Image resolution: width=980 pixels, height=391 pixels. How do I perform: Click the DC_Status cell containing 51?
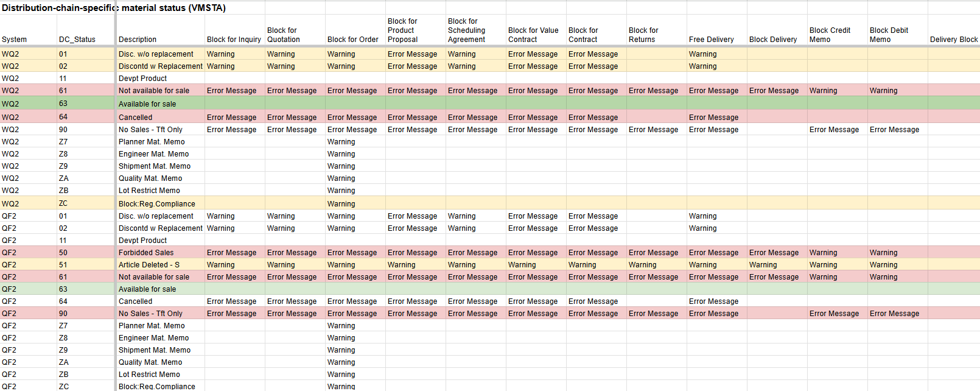click(x=63, y=265)
